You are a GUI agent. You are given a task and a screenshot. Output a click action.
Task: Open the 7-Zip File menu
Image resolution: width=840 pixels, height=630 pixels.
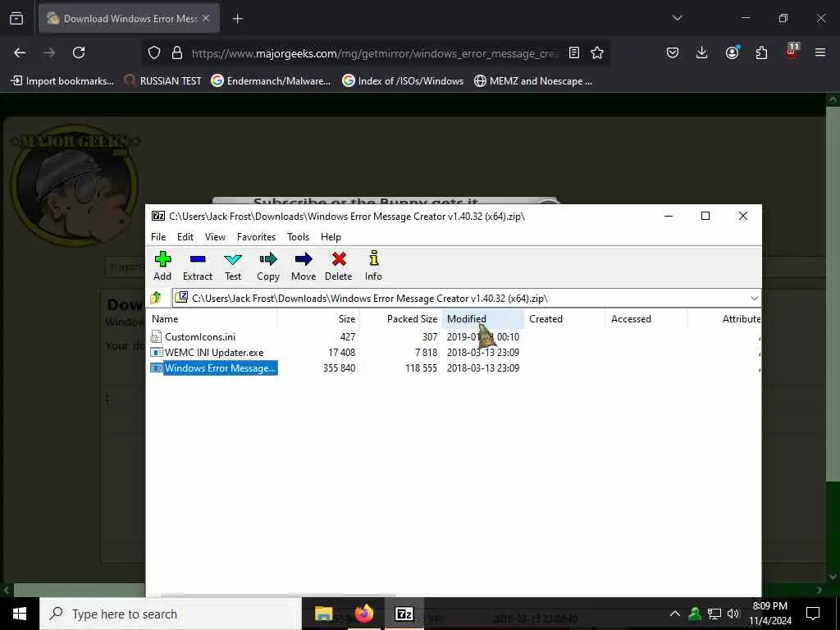(158, 237)
